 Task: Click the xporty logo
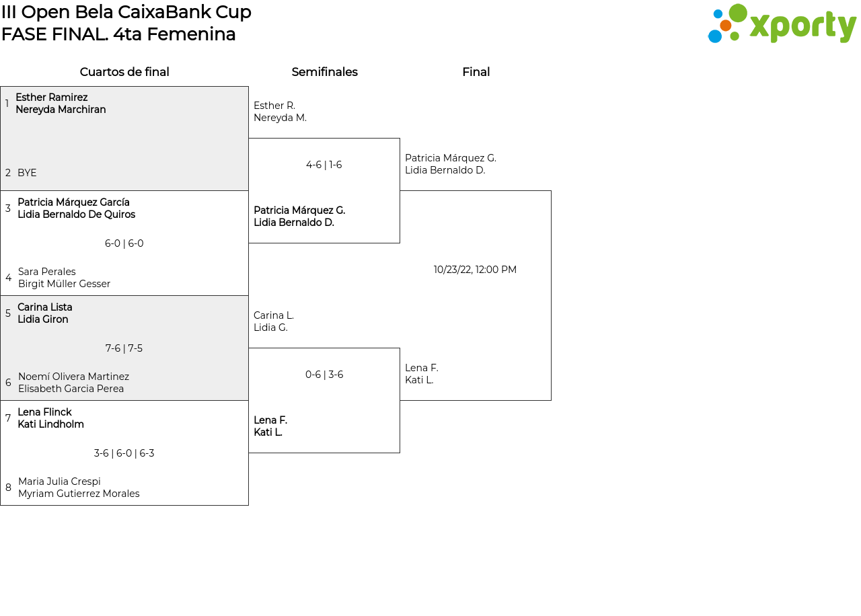[782, 24]
